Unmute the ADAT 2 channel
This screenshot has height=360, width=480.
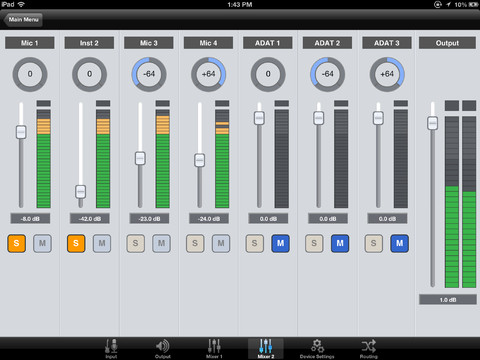(340, 243)
